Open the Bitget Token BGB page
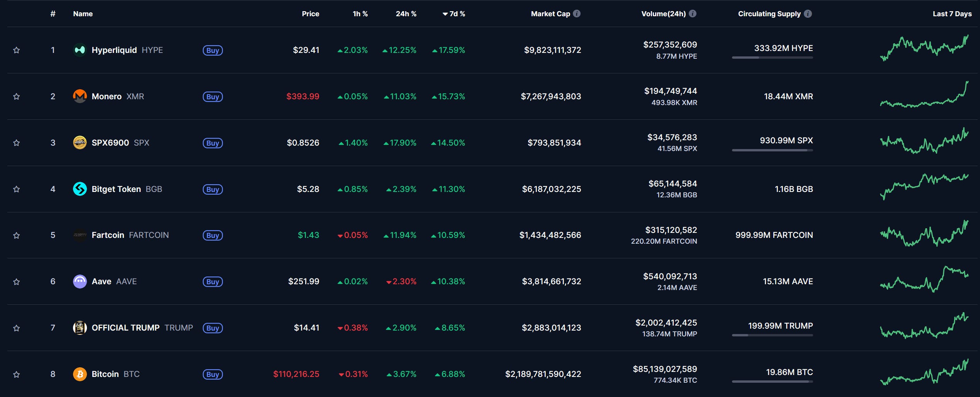980x397 pixels. coord(127,189)
